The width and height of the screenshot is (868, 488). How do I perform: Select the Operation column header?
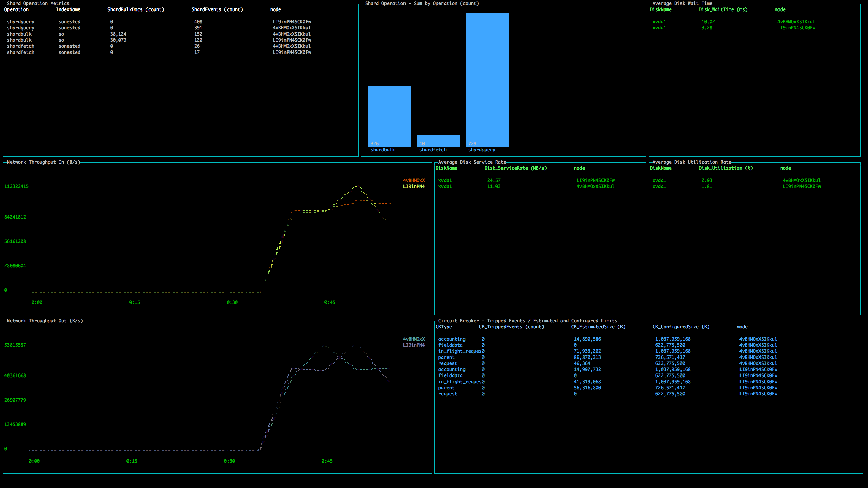(17, 9)
